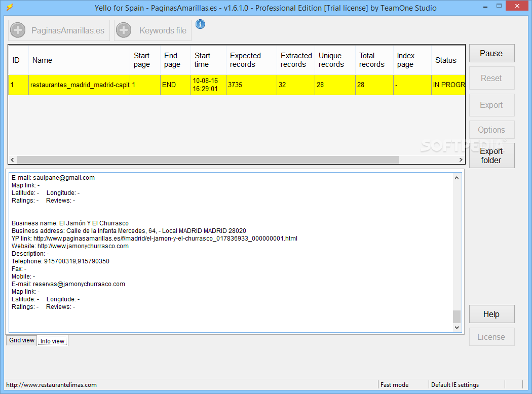Click the lightning app icon in title bar
Viewport: 532px width, 394px height.
pos(10,7)
